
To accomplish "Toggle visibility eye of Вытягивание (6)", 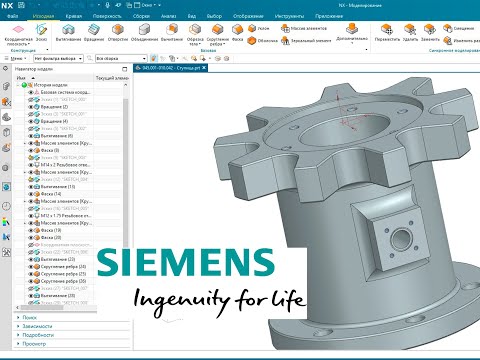I will click(31, 136).
